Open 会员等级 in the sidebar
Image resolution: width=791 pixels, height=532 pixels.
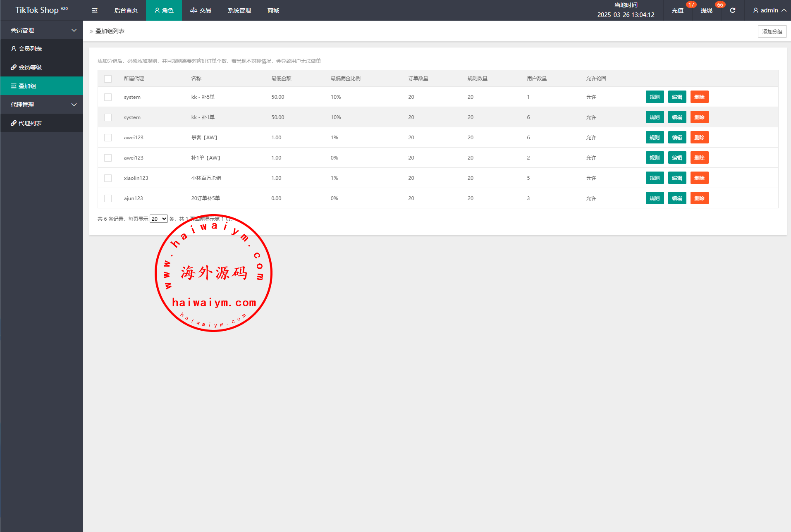(30, 67)
